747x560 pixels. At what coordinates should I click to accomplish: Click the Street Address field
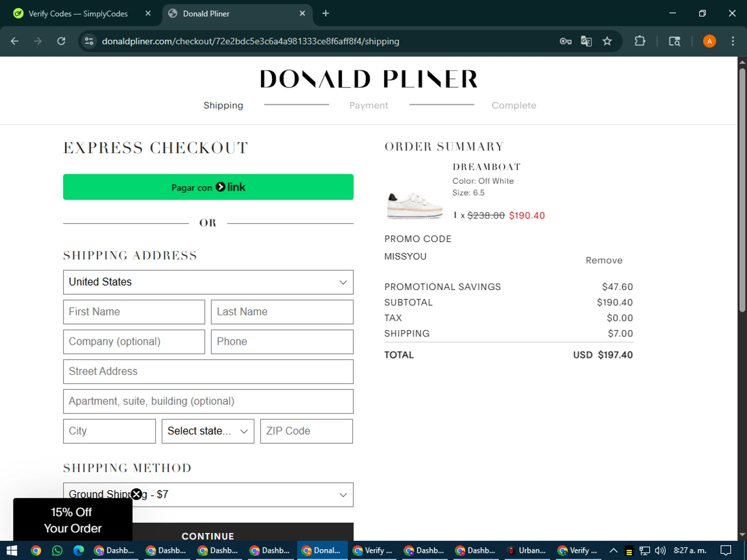click(x=208, y=372)
